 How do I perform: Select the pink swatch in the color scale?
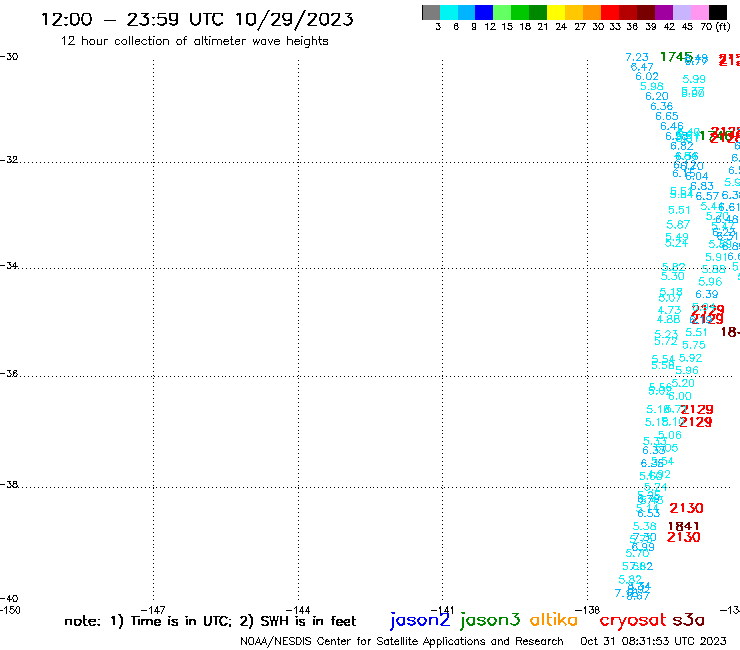[699, 12]
